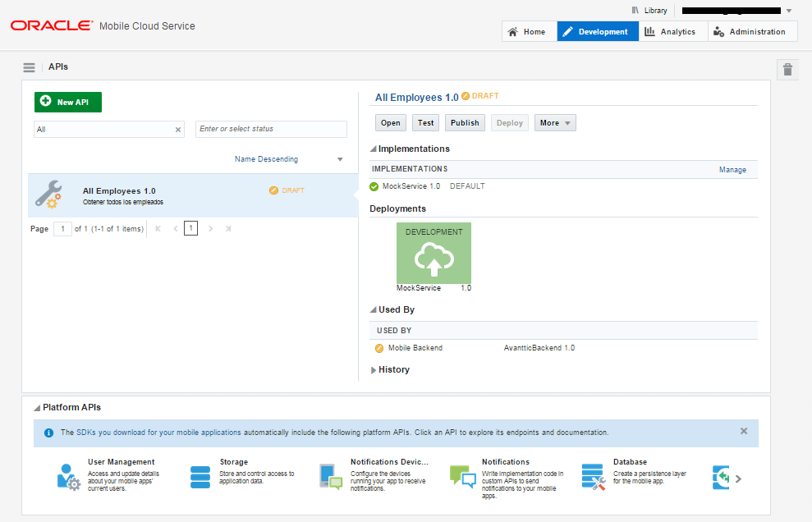Go to first page of API list
The image size is (812, 522).
pyautogui.click(x=158, y=228)
